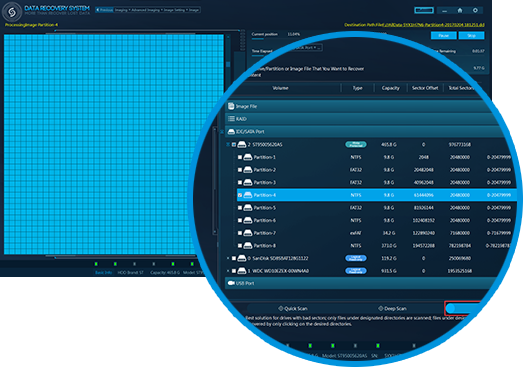Screen dimensions: 524x368
Task: Click the Partition-6 drive icon
Action: click(x=248, y=220)
